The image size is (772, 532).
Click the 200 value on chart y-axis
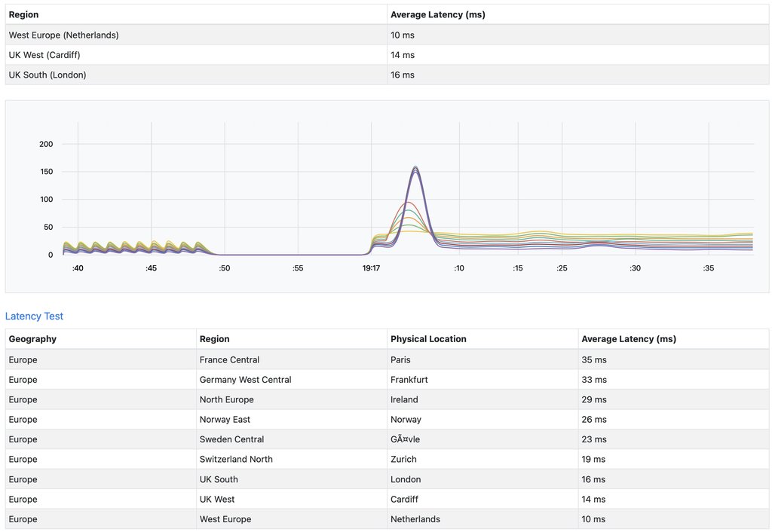(46, 144)
